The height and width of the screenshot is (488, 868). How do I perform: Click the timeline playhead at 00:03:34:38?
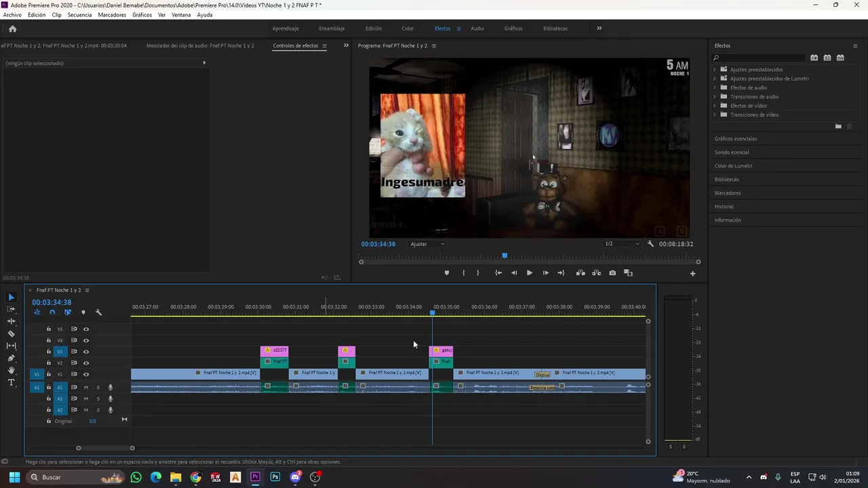(x=433, y=312)
